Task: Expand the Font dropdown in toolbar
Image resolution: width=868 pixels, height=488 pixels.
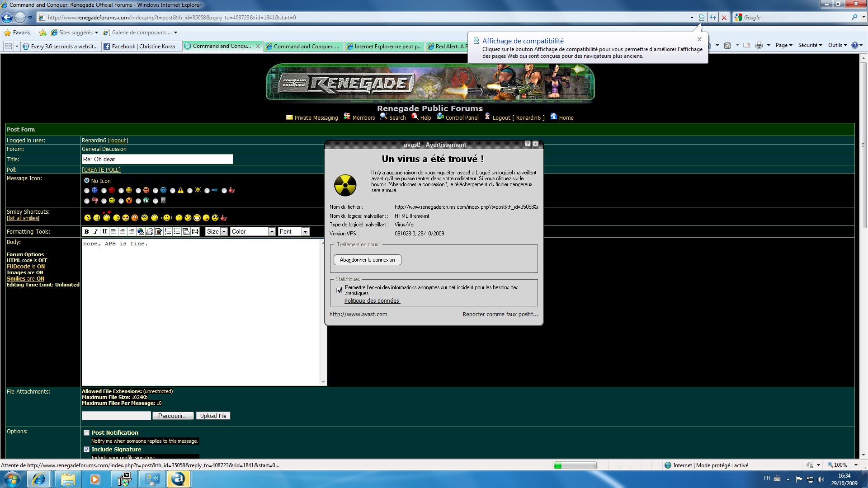Action: pos(304,231)
